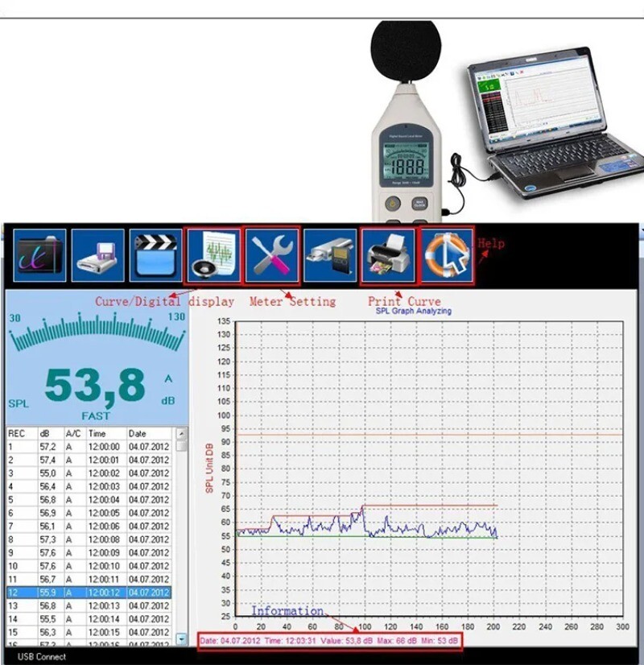Open the Meter Setting wrench icon
The height and width of the screenshot is (665, 644).
272,254
